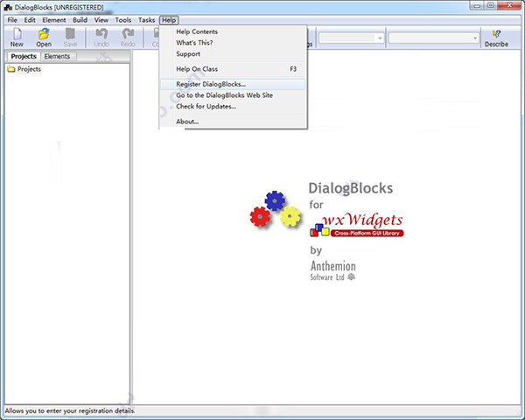The image size is (525, 420).
Task: Select Help On Class menu item
Action: 233,69
